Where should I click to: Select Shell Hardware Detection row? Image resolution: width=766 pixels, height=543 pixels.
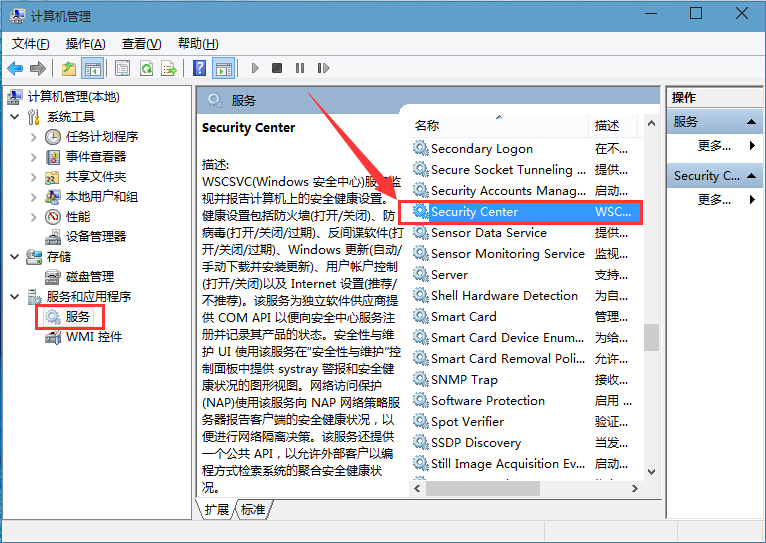coord(526,296)
